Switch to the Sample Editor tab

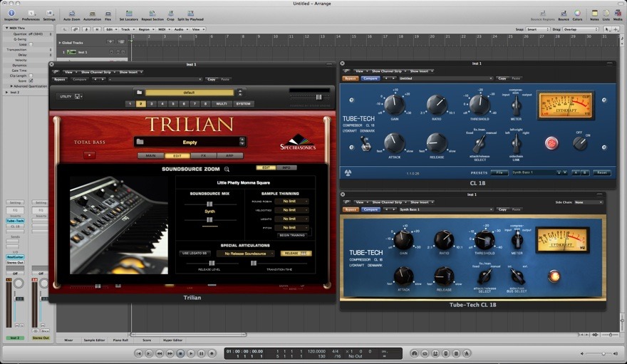click(x=94, y=340)
